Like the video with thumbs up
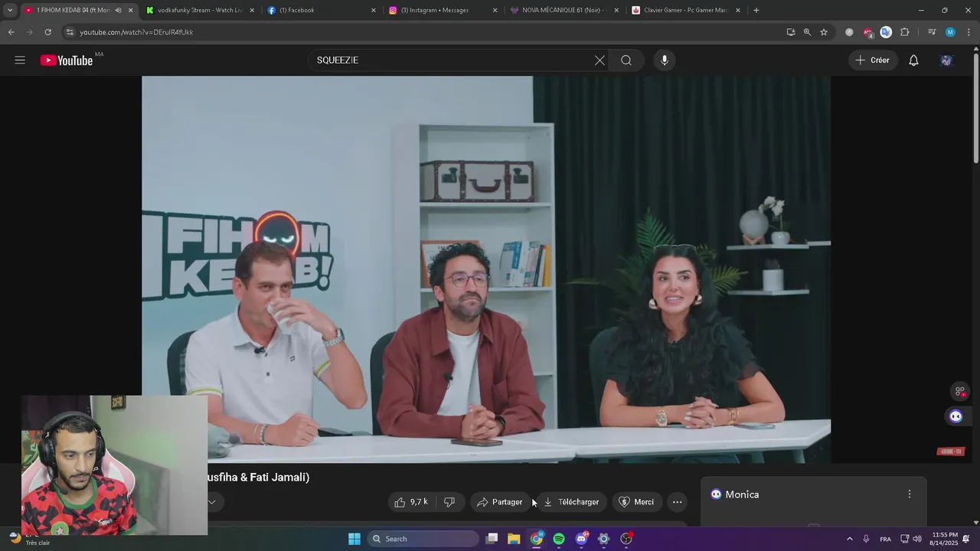This screenshot has width=980, height=551. click(411, 502)
